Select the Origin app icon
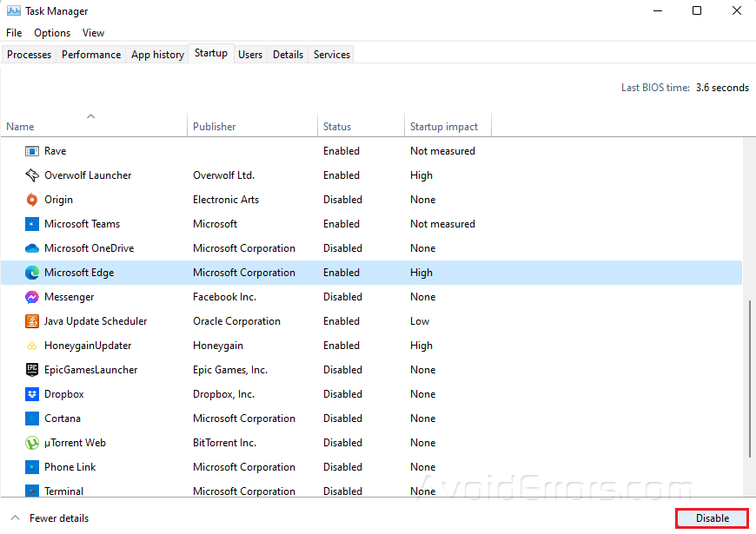The image size is (756, 534). point(32,200)
